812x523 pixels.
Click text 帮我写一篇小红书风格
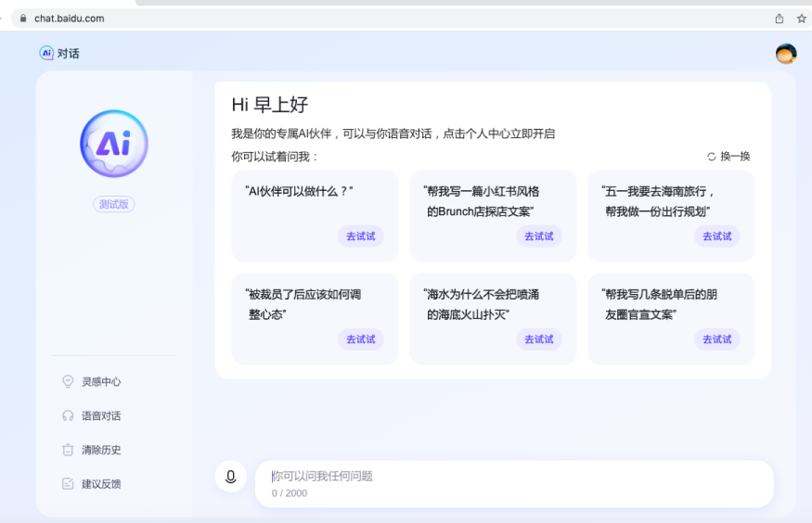pos(481,191)
